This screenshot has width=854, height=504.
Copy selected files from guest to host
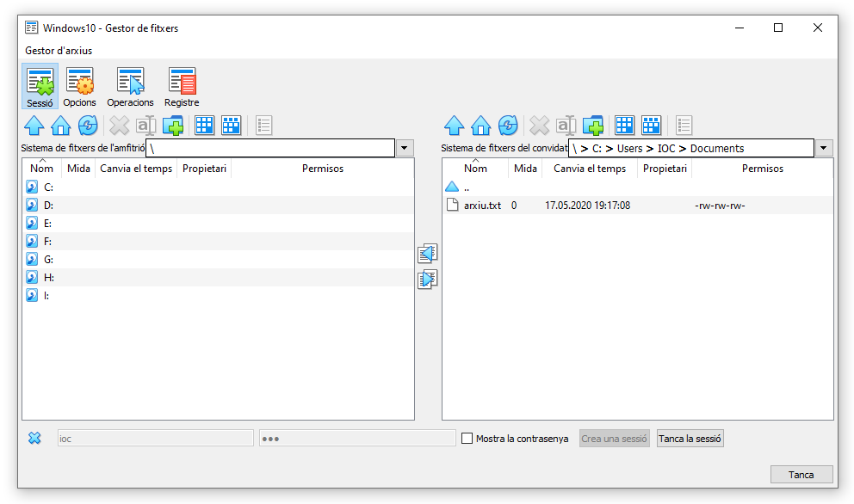[428, 254]
